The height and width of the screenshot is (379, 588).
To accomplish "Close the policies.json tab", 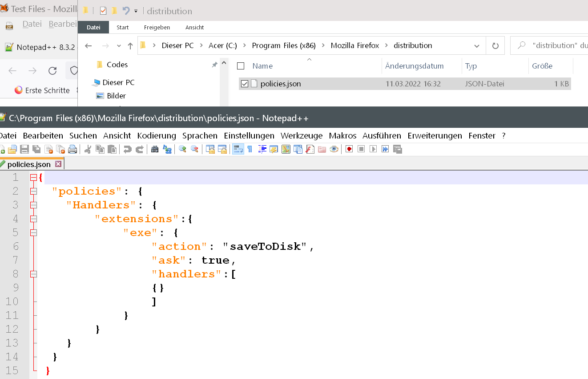I will 58,164.
